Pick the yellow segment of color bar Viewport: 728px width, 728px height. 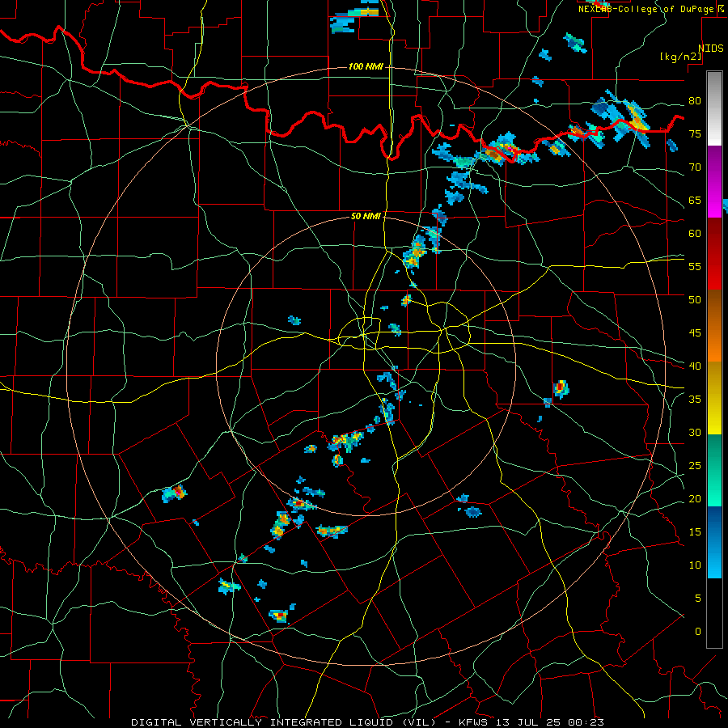[x=714, y=398]
